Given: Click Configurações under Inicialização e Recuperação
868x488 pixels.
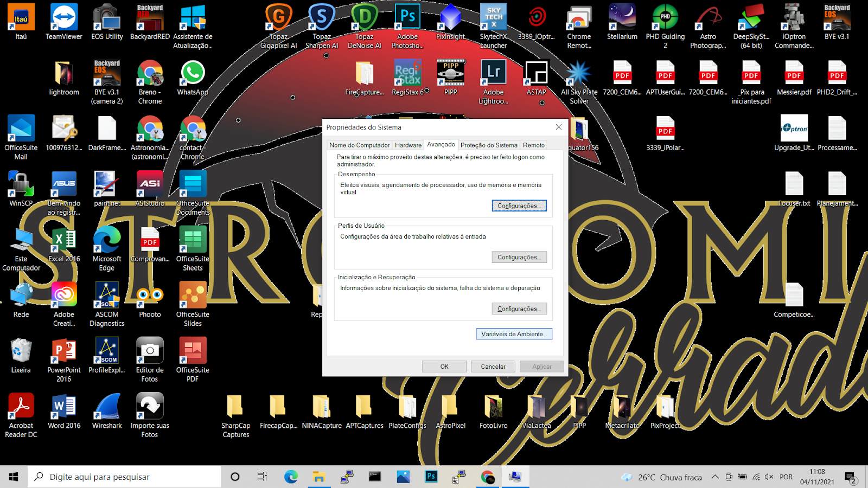Looking at the screenshot, I should (x=519, y=309).
